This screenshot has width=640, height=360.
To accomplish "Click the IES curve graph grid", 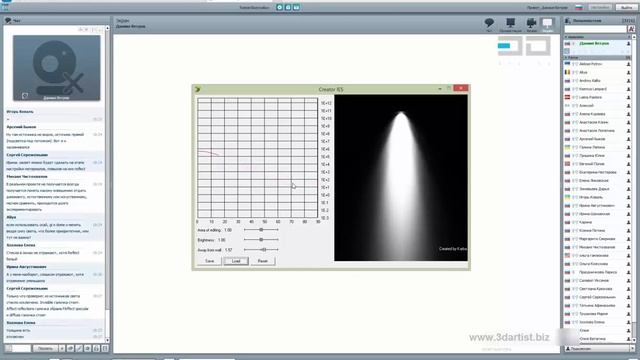I will [x=258, y=158].
